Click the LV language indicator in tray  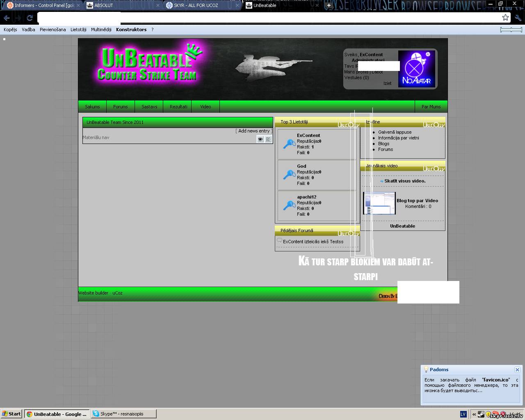point(463,414)
